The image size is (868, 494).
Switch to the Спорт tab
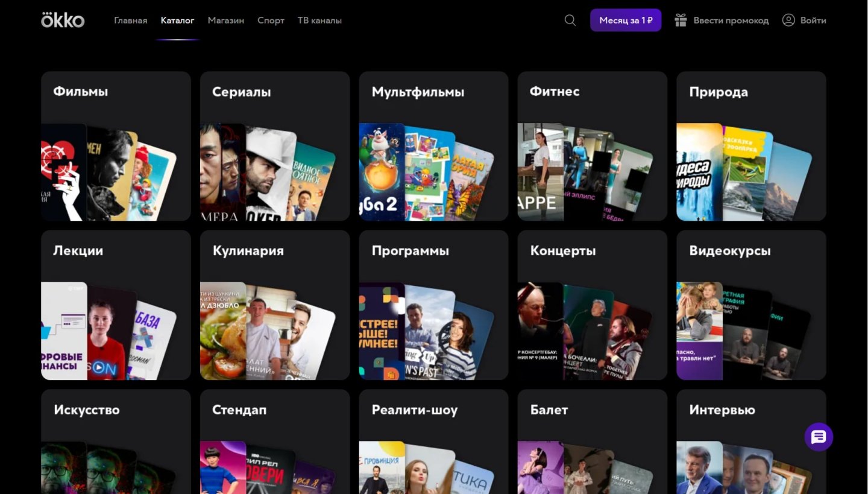pyautogui.click(x=271, y=21)
